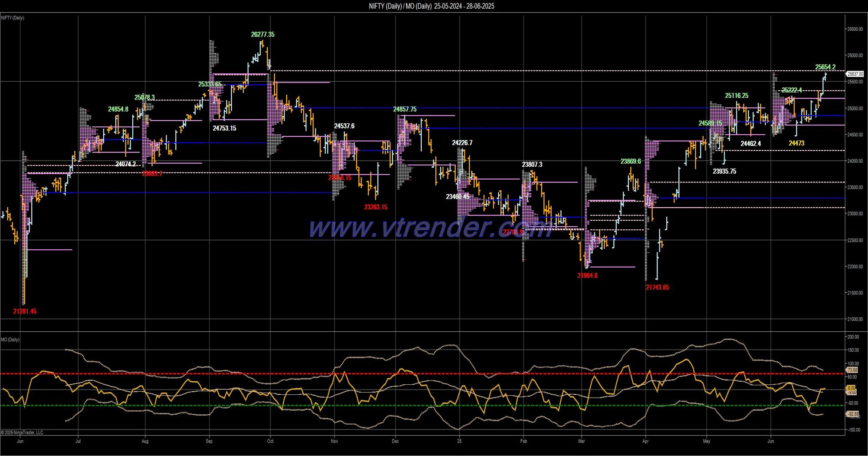The width and height of the screenshot is (868, 456).
Task: Click the 25222.4 price label
Action: (792, 90)
